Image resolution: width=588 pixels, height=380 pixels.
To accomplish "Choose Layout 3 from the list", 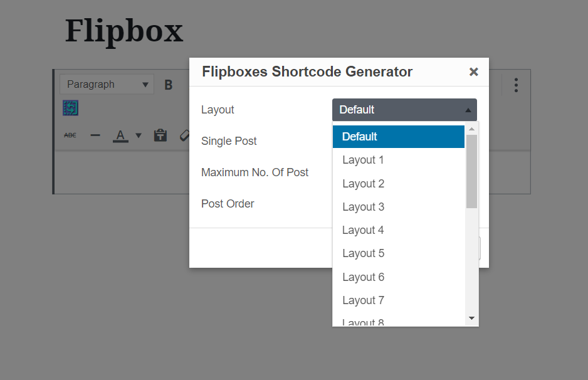I will point(398,207).
